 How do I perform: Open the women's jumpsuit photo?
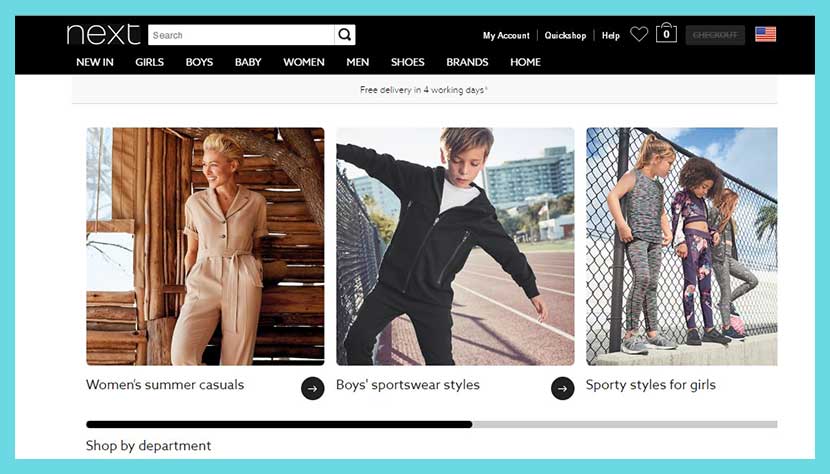tap(205, 246)
